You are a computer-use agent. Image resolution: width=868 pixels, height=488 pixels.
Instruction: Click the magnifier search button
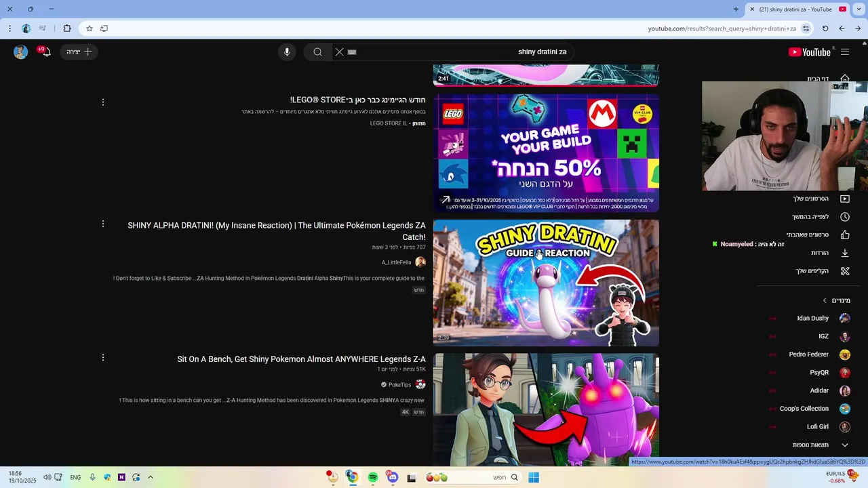point(317,52)
